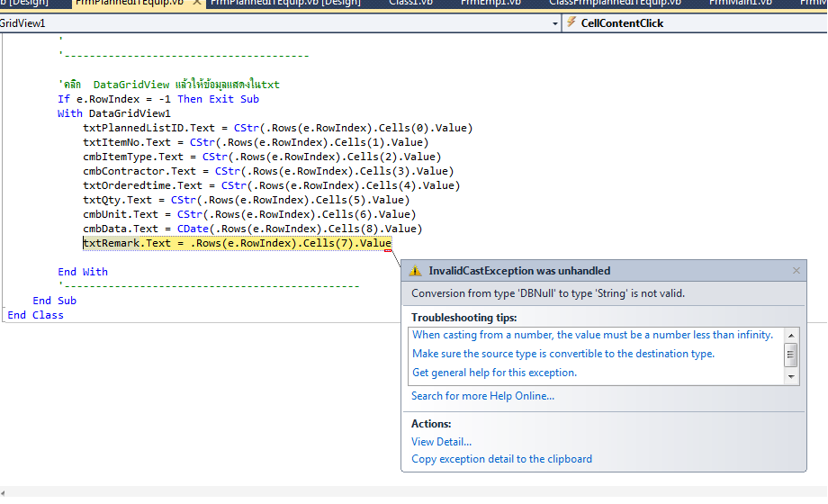Click 'Copy exception detail to the clipboard'
The image size is (828, 504).
[501, 459]
